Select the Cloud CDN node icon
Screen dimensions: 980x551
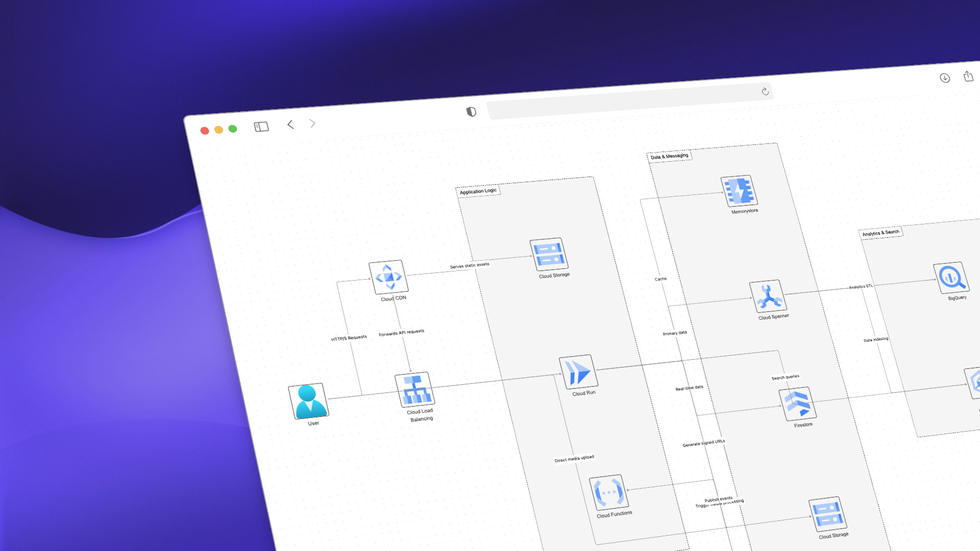click(x=388, y=277)
